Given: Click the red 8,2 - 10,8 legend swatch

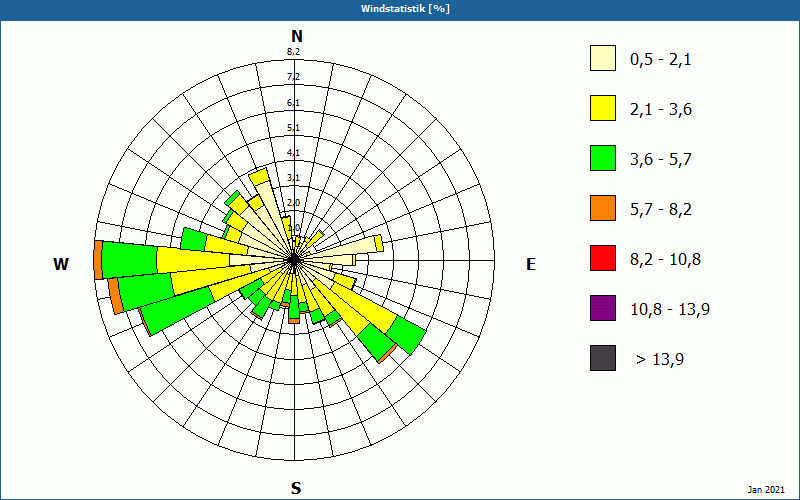Looking at the screenshot, I should 603,258.
